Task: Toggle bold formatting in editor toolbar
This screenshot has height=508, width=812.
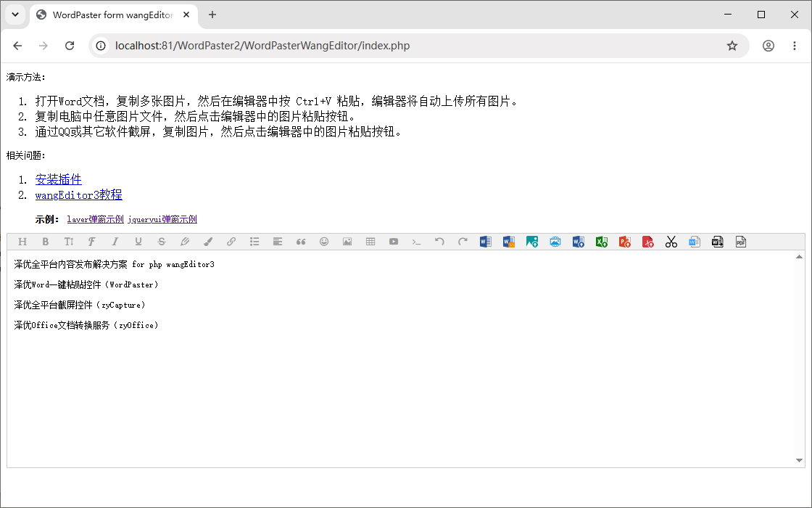Action: [46, 242]
